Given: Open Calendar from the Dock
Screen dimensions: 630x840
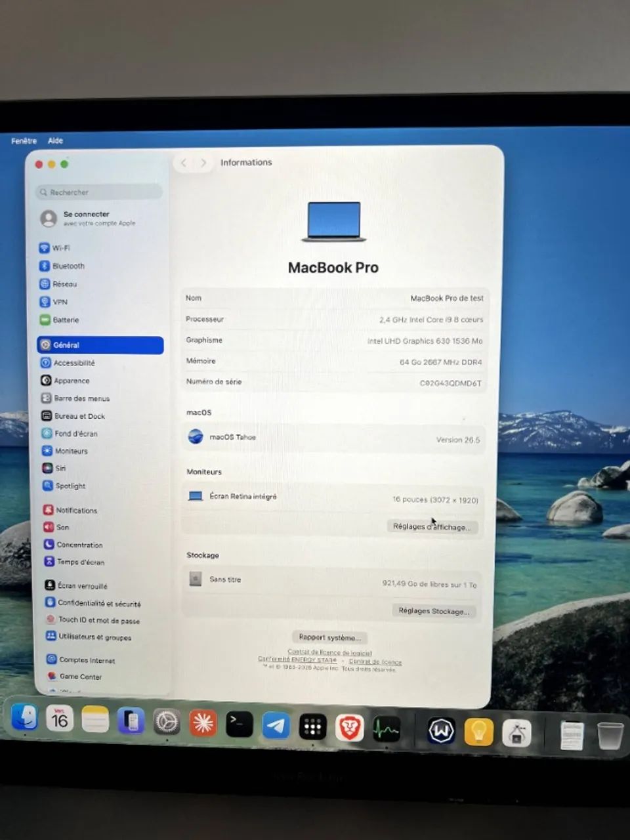Looking at the screenshot, I should [60, 719].
